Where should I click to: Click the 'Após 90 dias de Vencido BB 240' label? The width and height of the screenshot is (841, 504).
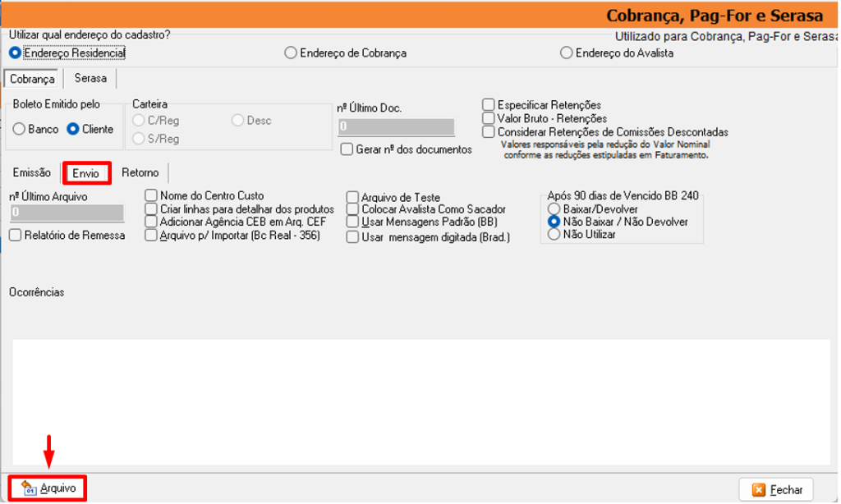tap(623, 195)
